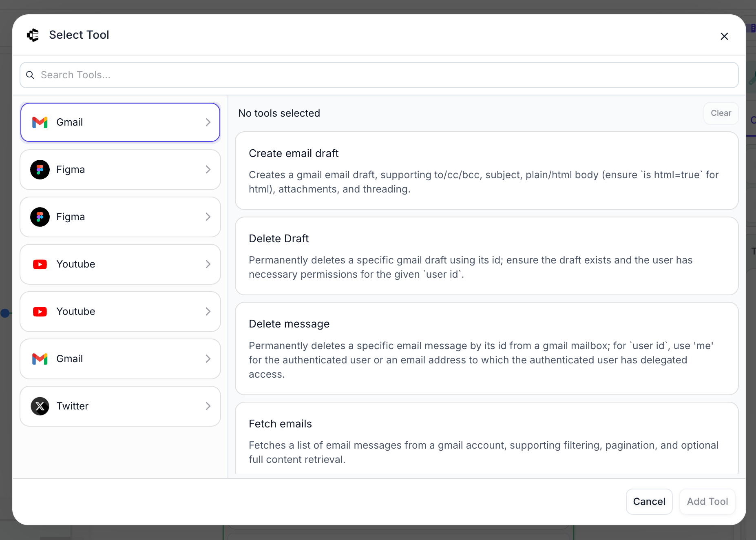This screenshot has height=540, width=756.
Task: Pick the Fetch emails tool card
Action: pos(486,440)
